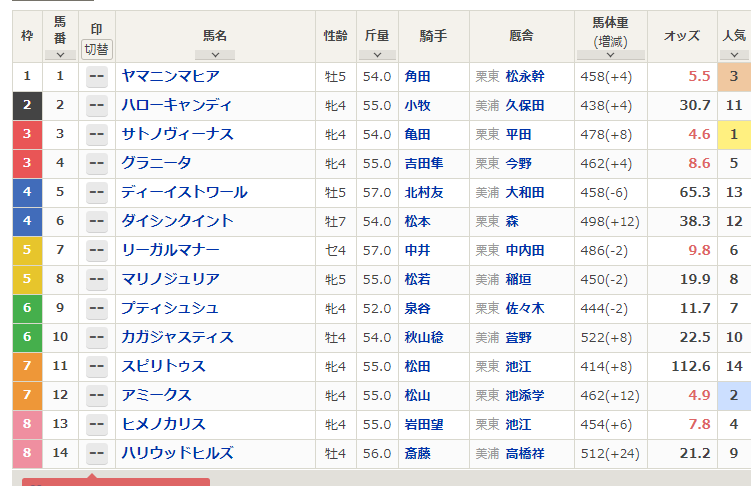Click the 切替 mark switch button
This screenshot has width=755, height=486.
tap(97, 49)
